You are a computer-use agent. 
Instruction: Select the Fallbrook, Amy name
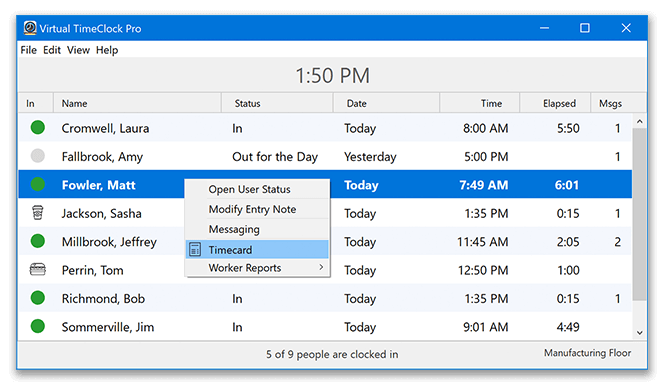(102, 157)
